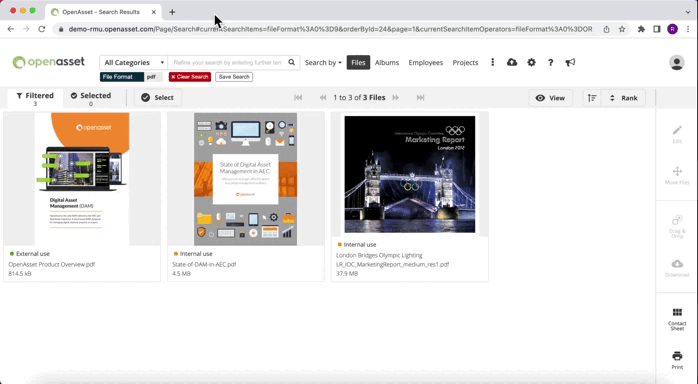Click the 4.5 MB file size

tap(181, 274)
